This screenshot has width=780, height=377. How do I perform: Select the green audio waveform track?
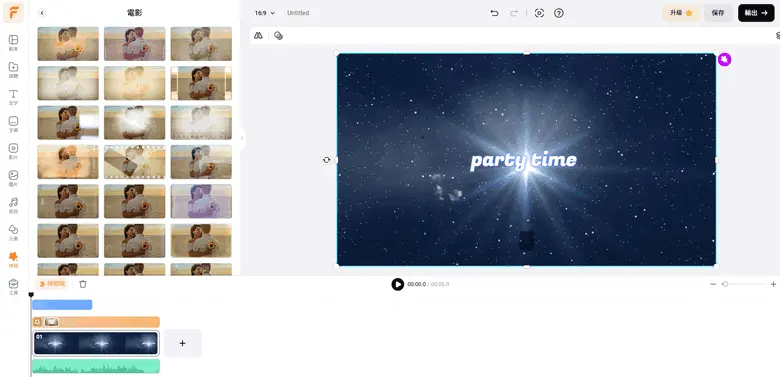96,367
